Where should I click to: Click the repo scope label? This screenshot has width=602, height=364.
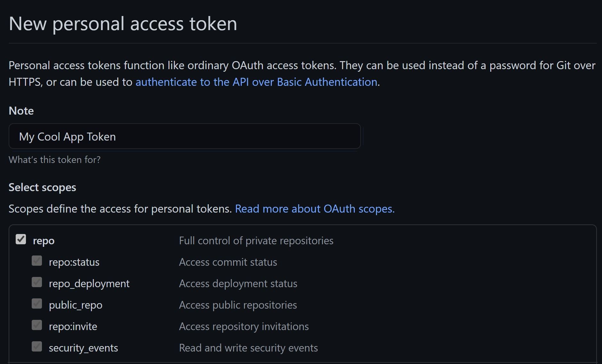pyautogui.click(x=44, y=240)
